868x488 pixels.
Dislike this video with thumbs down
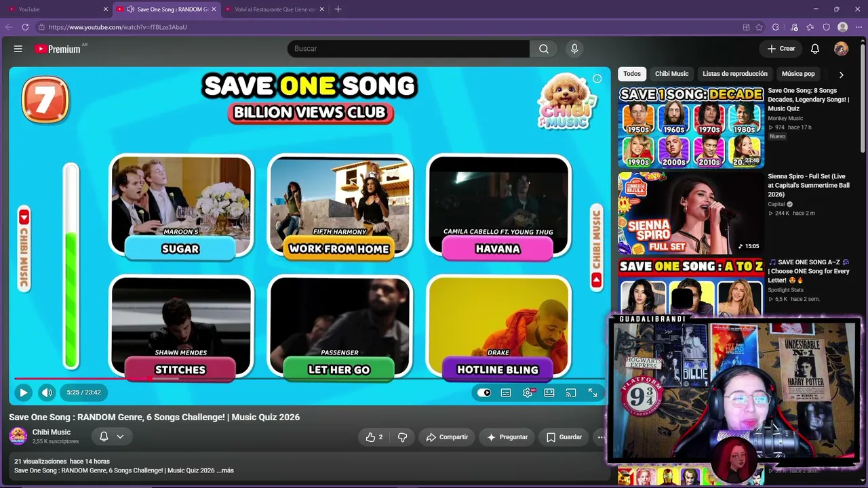click(x=402, y=437)
